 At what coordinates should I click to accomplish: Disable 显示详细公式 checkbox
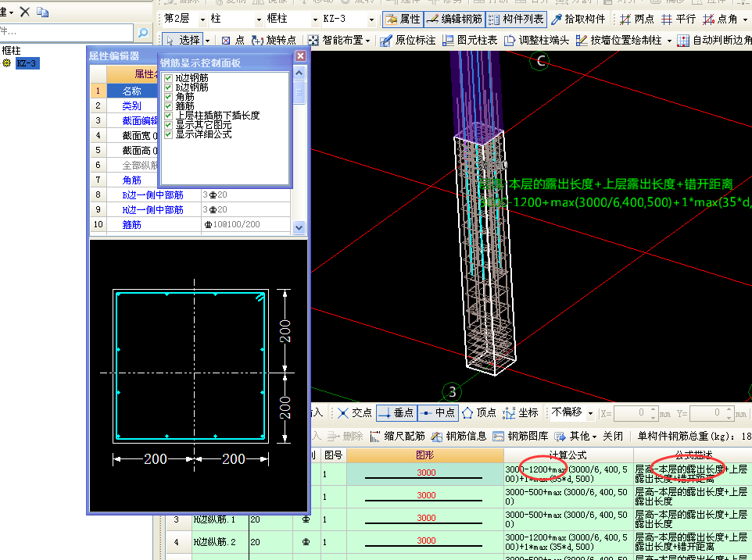point(168,134)
